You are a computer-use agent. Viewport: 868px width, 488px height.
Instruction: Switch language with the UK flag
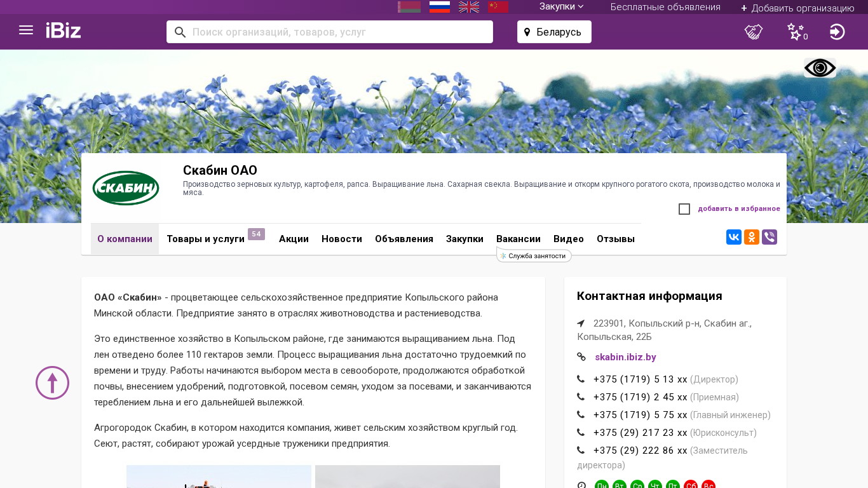click(x=469, y=7)
